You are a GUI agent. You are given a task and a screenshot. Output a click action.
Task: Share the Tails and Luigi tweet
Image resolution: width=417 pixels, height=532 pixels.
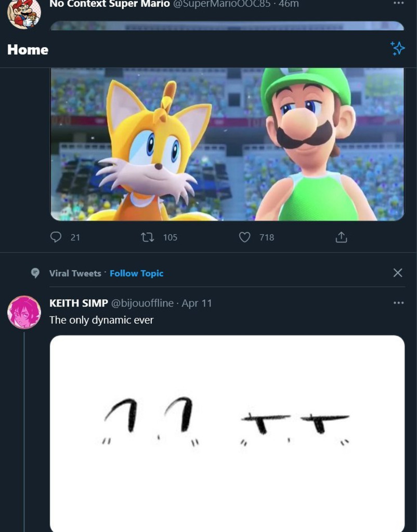coord(341,237)
